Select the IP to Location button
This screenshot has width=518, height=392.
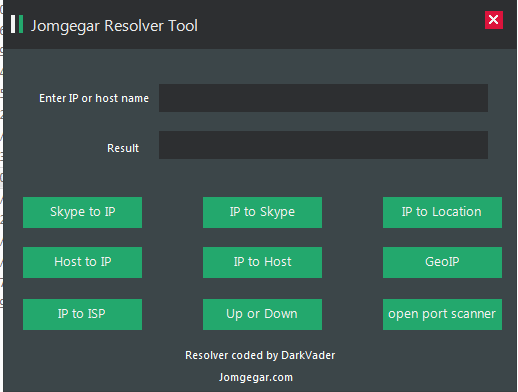tap(442, 212)
